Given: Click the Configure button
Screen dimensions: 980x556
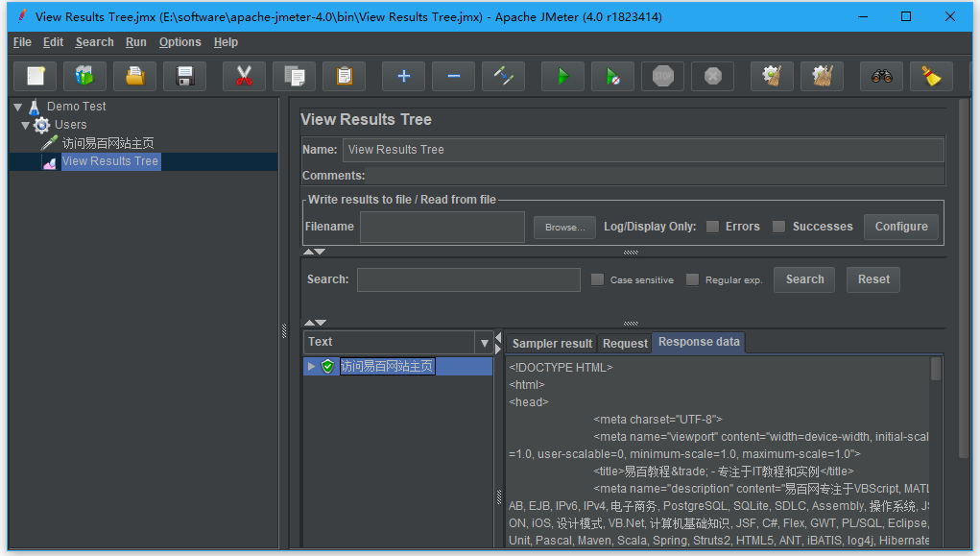Looking at the screenshot, I should coord(901,227).
